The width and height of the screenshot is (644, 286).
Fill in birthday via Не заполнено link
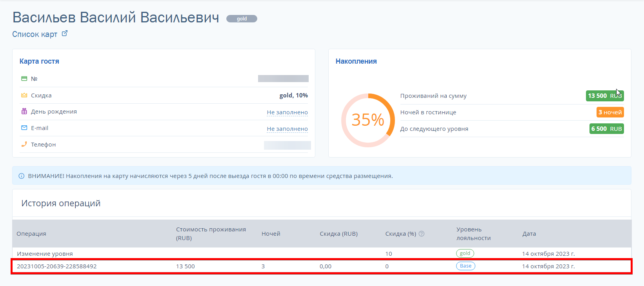287,112
